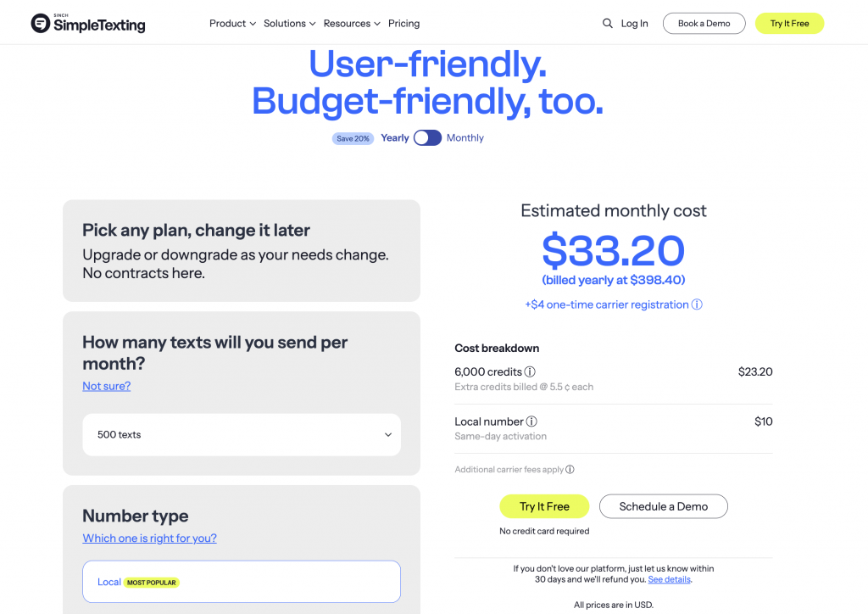The height and width of the screenshot is (614, 868).
Task: Click info icon beside Additional carrier fees
Action: pos(570,470)
